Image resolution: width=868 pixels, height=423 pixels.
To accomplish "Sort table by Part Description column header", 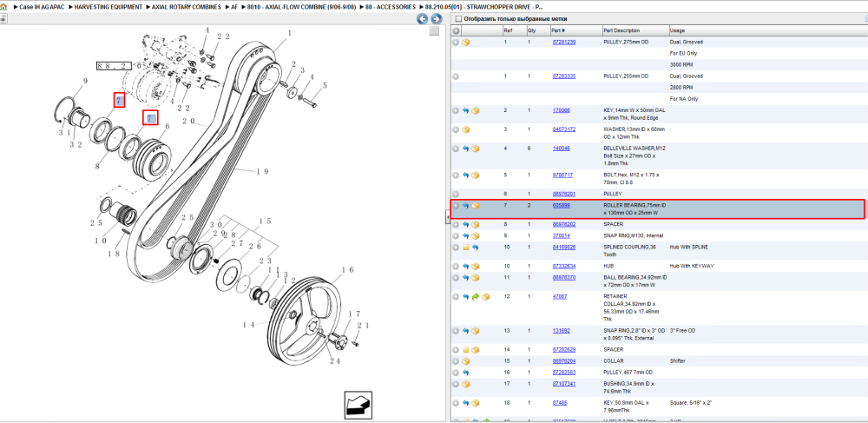I will (621, 30).
